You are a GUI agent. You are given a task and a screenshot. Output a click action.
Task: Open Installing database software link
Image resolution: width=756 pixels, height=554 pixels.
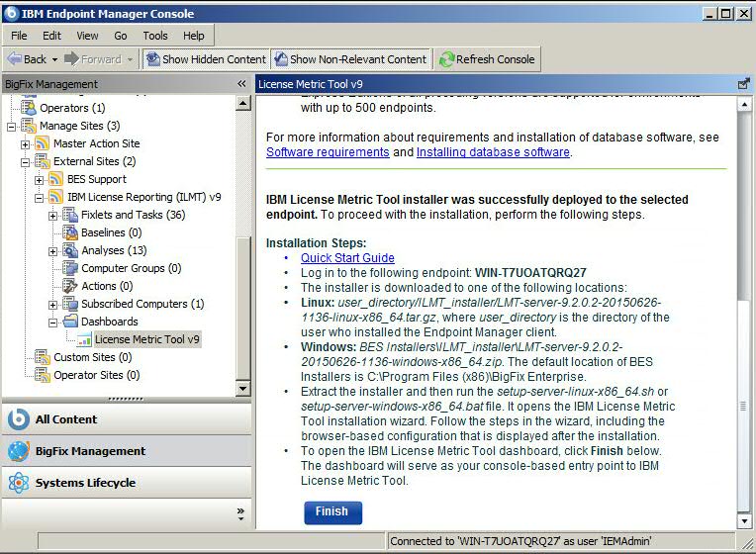point(493,152)
